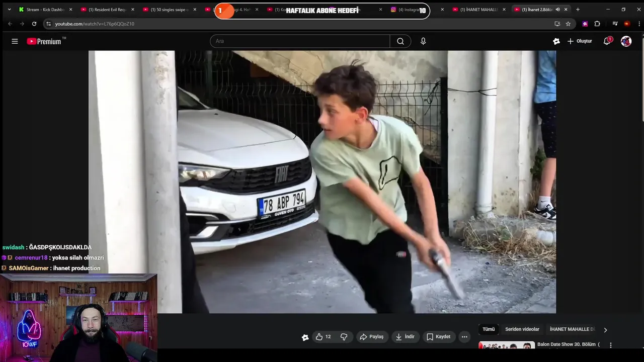Bookmark this page with star icon
Image resolution: width=644 pixels, height=362 pixels.
click(568, 24)
